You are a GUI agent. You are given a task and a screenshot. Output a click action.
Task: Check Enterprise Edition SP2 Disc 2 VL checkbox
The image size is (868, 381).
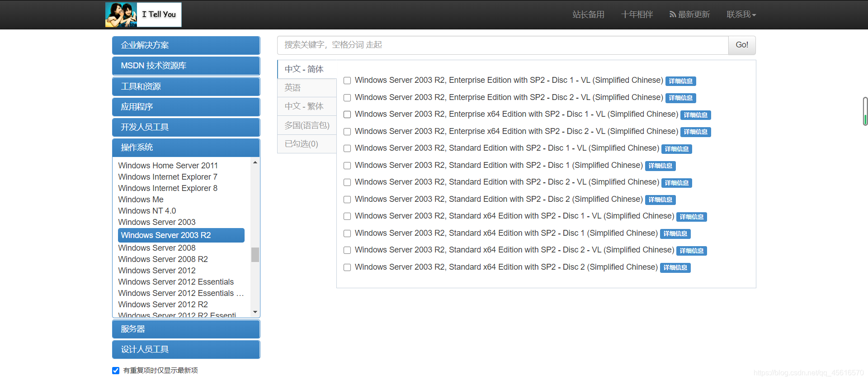coord(347,98)
